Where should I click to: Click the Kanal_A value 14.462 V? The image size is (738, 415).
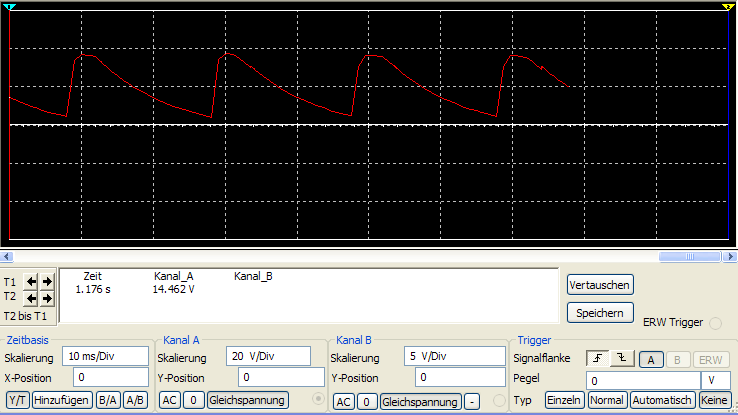pyautogui.click(x=173, y=289)
